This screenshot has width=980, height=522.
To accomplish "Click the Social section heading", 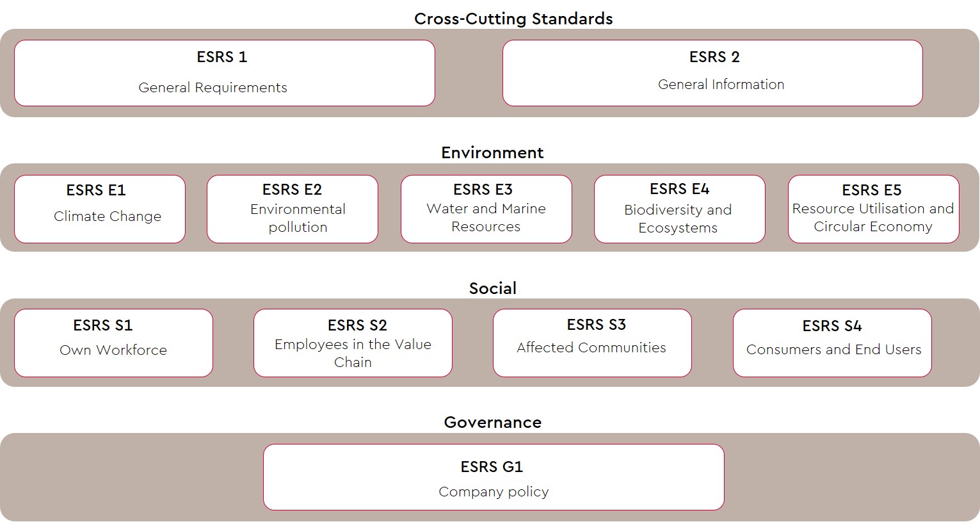I will tap(492, 288).
